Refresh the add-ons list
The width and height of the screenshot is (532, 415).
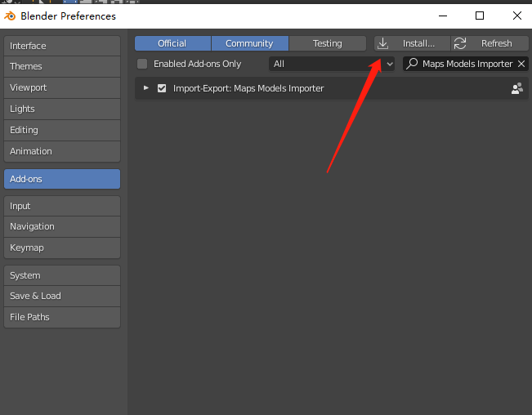pos(490,43)
